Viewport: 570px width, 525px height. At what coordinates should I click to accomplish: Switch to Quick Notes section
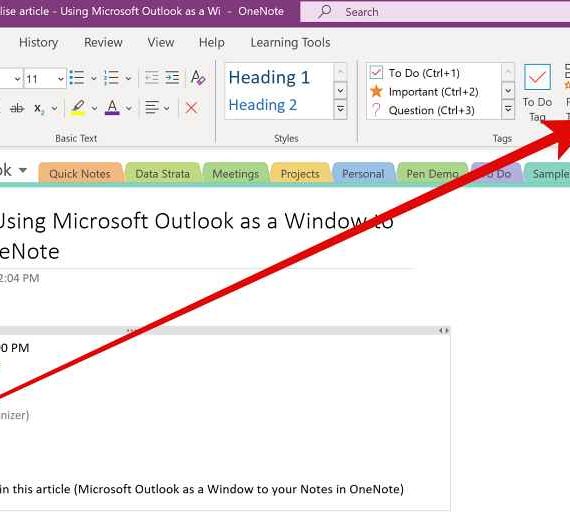tap(80, 174)
